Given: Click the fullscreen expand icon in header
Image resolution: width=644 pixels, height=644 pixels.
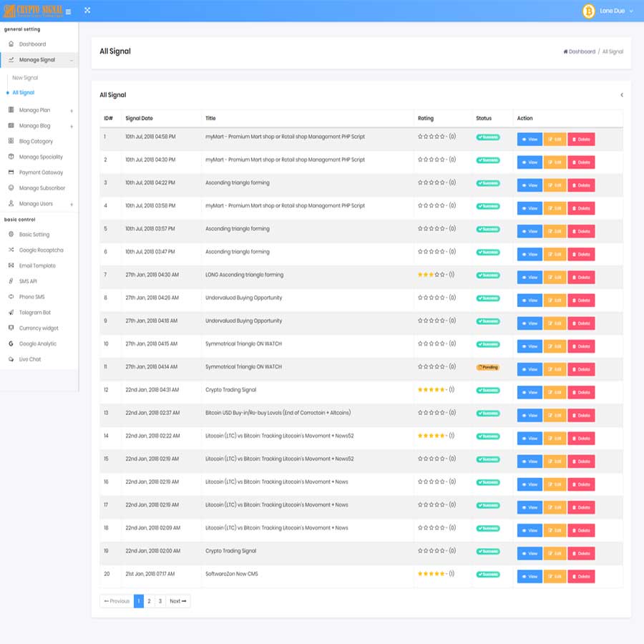Looking at the screenshot, I should pos(87,11).
